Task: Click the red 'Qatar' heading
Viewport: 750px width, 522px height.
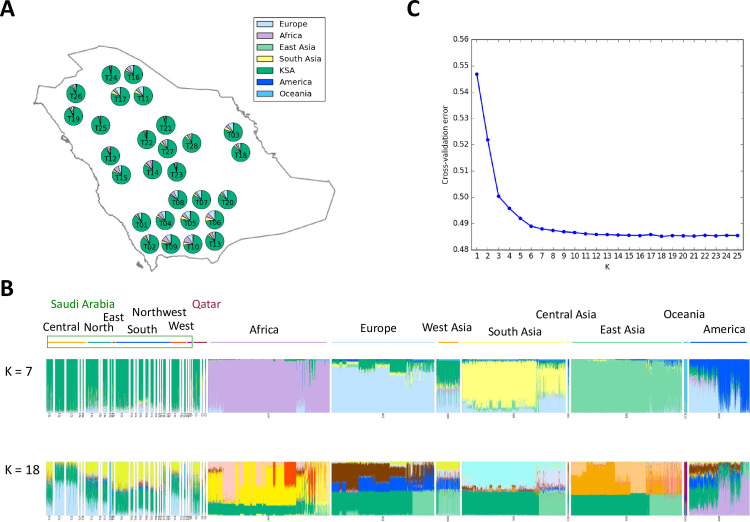Action: point(207,304)
